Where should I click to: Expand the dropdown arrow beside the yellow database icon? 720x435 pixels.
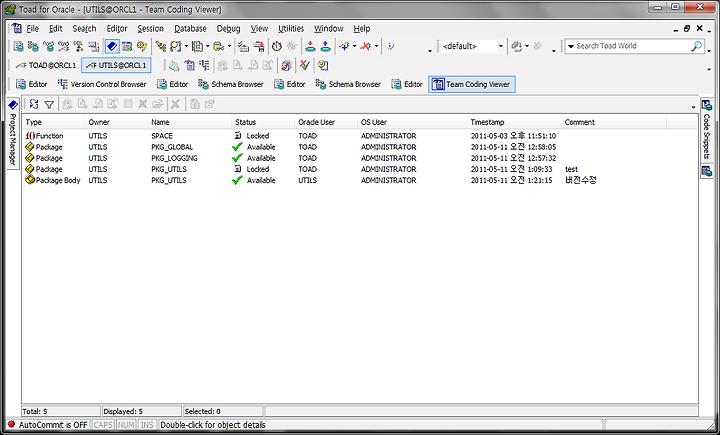click(x=229, y=46)
